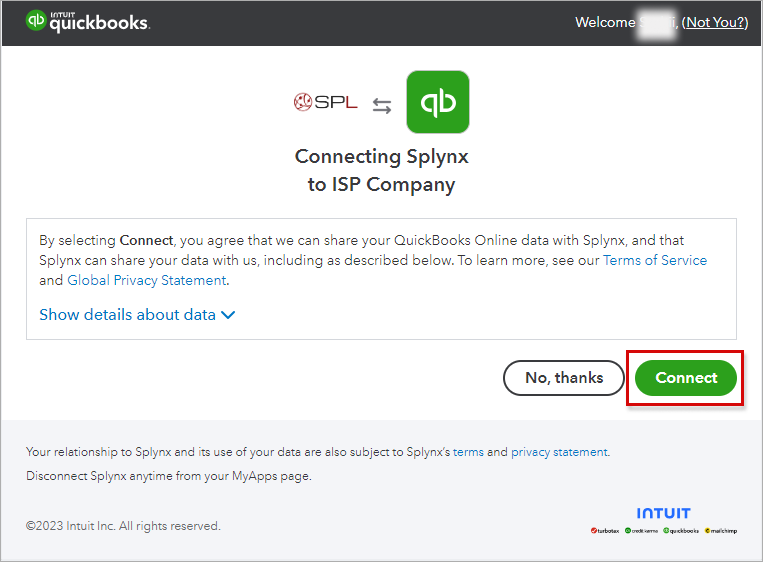This screenshot has height=562, width=763.
Task: Expand Show details about data
Action: click(x=137, y=315)
